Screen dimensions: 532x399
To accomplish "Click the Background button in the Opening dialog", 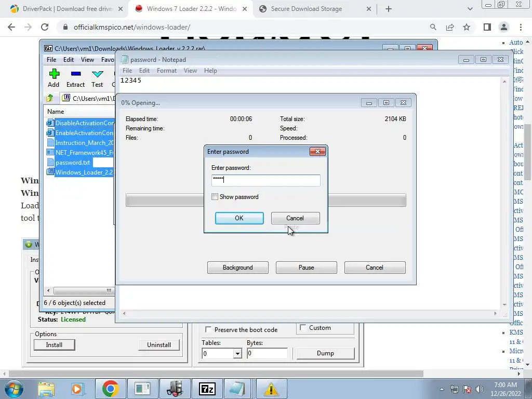I will click(x=237, y=268).
